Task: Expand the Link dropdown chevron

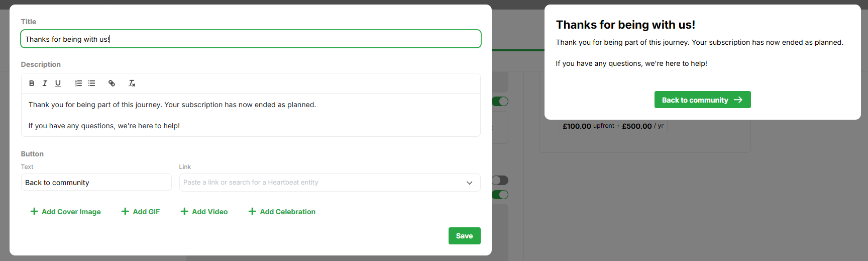Action: 470,183
